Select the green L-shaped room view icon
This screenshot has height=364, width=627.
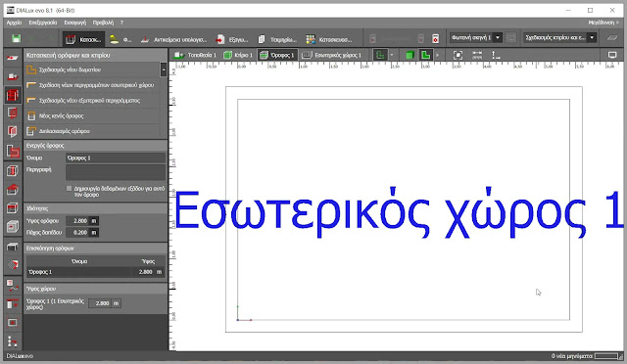(425, 55)
